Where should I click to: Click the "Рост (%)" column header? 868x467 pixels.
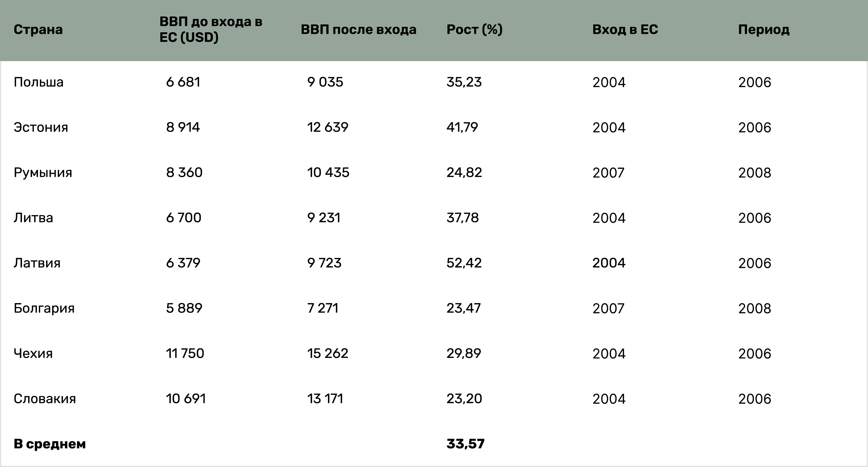[474, 30]
